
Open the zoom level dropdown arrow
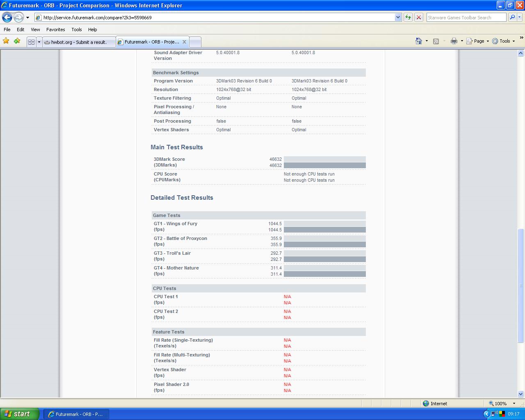[x=514, y=403]
